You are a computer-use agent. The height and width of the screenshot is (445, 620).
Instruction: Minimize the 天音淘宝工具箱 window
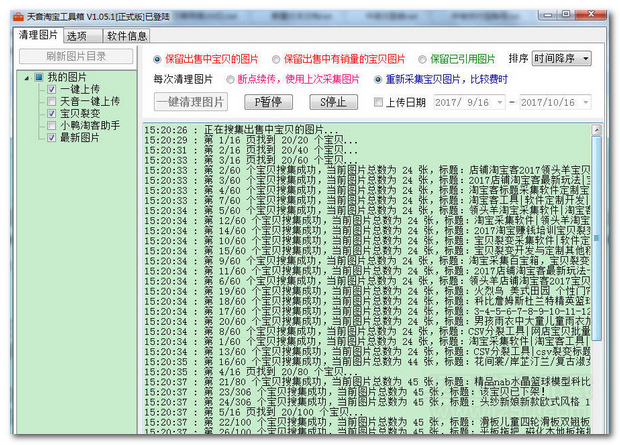click(548, 15)
